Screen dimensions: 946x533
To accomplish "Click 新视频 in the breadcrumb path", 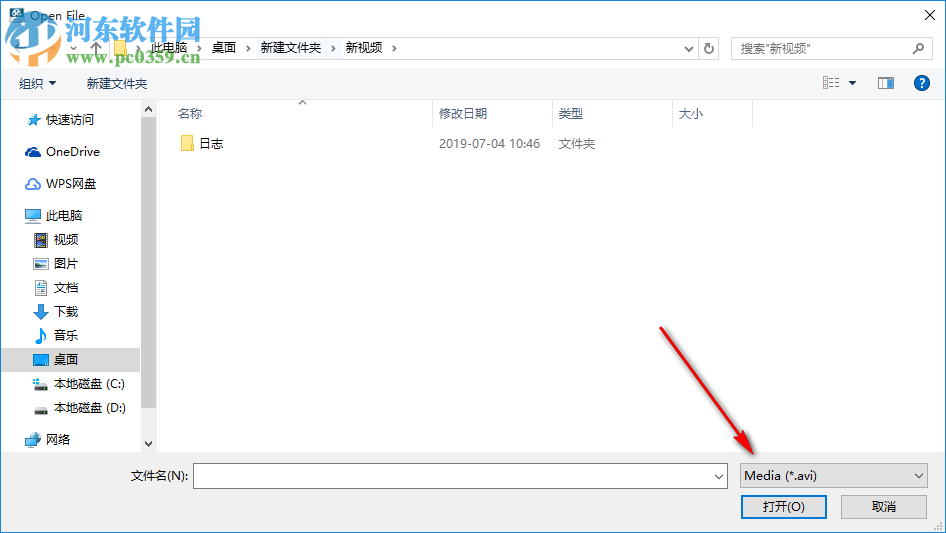I will point(364,48).
